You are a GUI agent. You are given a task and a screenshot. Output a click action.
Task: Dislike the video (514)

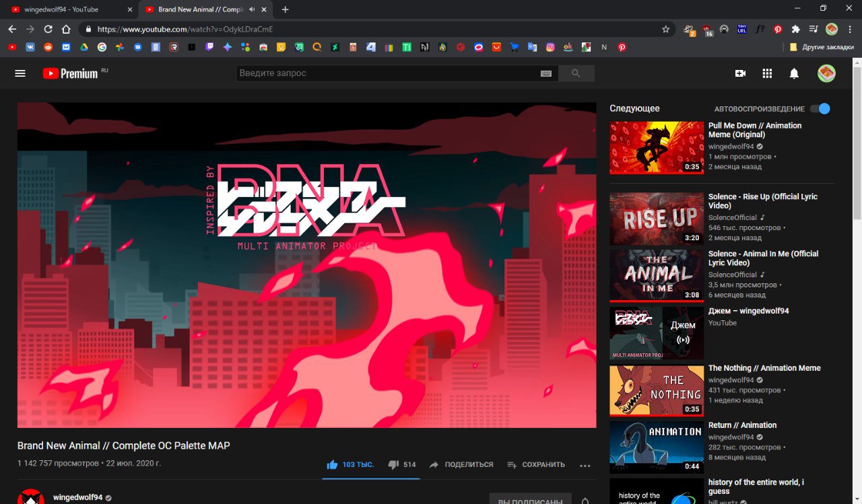pos(402,464)
